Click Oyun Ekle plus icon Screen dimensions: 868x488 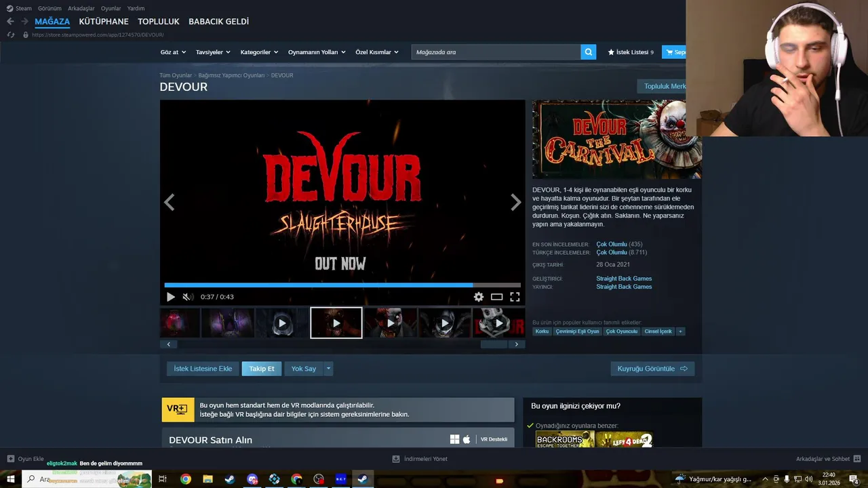[x=10, y=459]
